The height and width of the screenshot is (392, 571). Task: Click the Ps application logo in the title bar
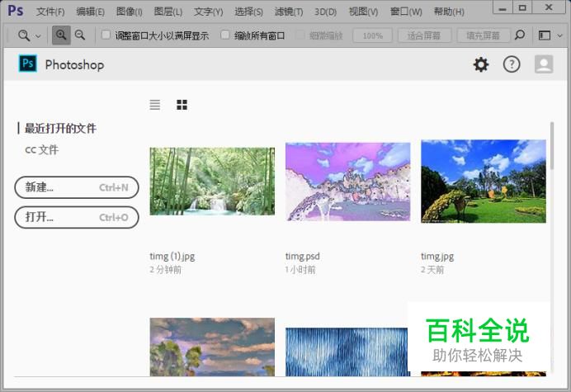(16, 11)
